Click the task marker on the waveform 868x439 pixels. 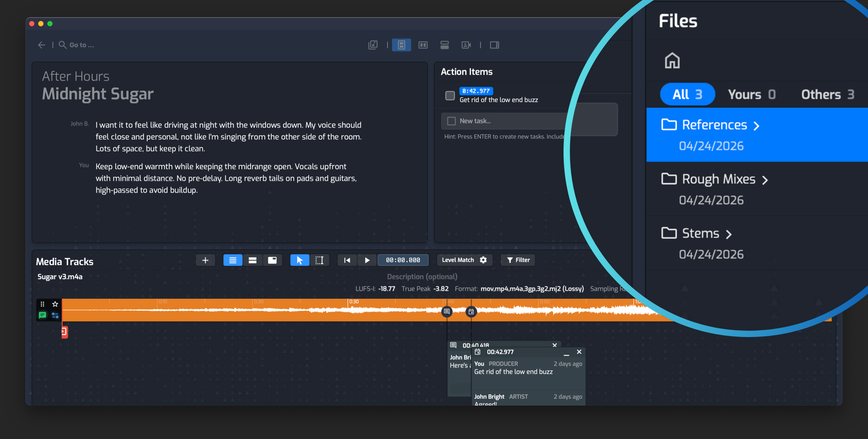tap(471, 312)
